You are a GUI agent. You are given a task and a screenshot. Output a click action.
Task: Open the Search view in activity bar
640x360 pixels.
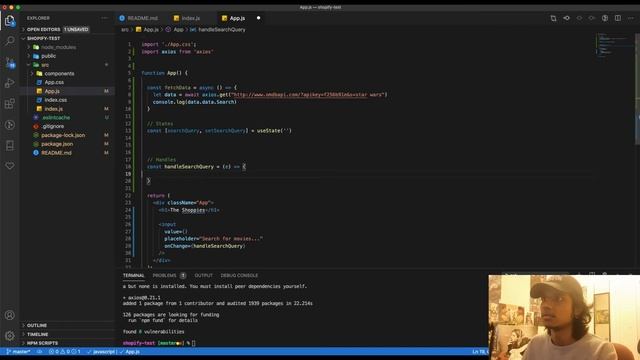(10, 41)
